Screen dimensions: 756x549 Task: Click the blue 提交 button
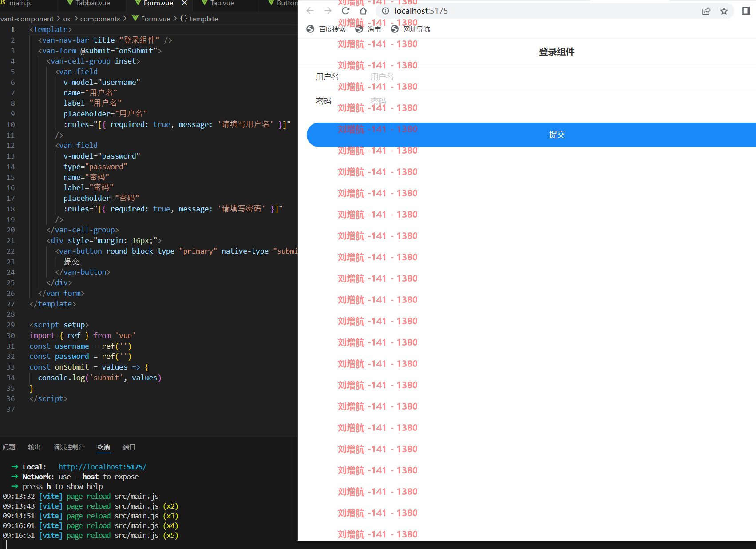[531, 135]
